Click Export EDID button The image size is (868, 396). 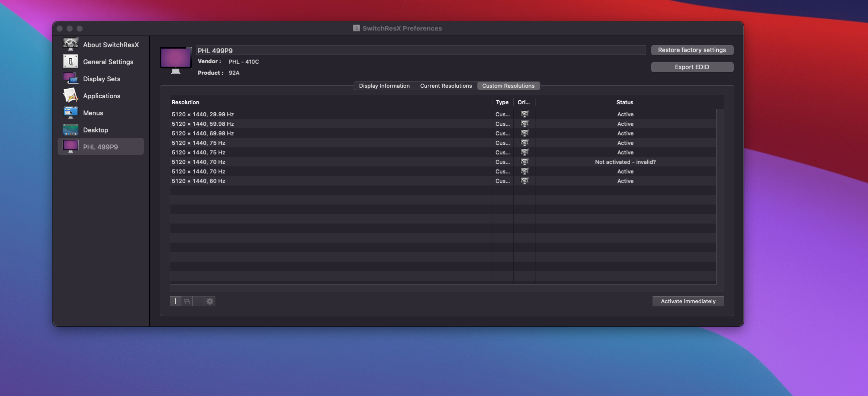point(692,67)
